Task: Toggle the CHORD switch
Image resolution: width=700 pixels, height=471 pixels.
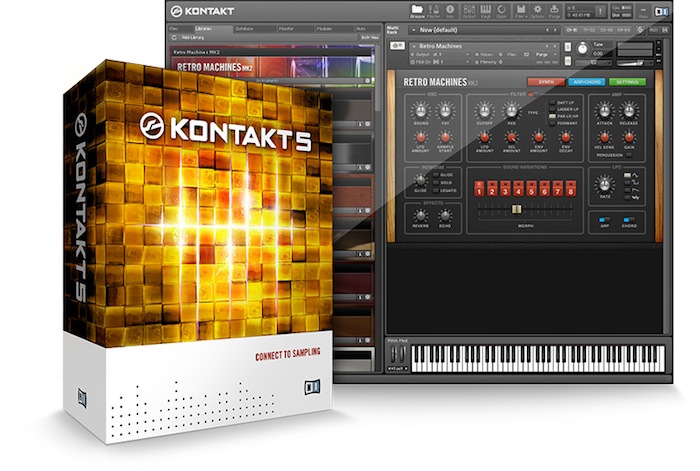Action: pyautogui.click(x=629, y=220)
